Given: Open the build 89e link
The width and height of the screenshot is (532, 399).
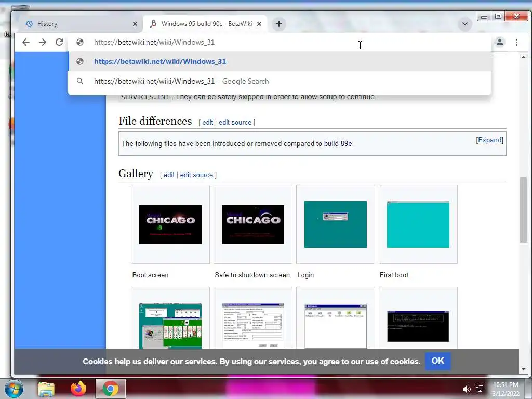Looking at the screenshot, I should coord(338,143).
